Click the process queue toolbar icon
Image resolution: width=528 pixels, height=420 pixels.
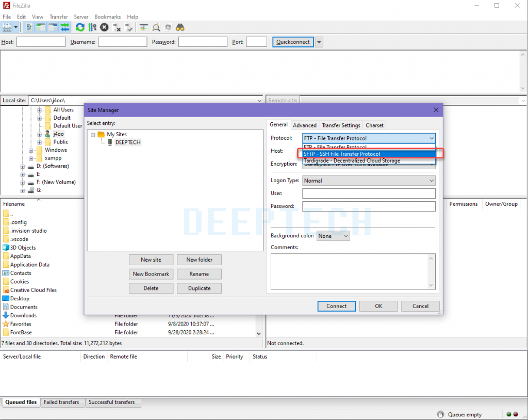[x=92, y=27]
